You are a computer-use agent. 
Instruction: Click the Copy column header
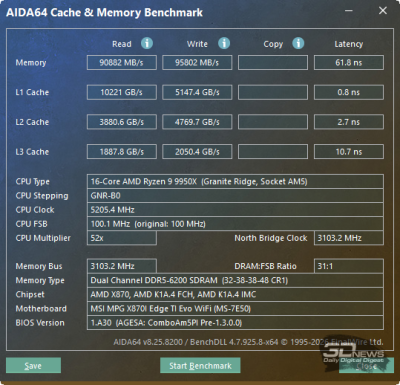coord(273,44)
